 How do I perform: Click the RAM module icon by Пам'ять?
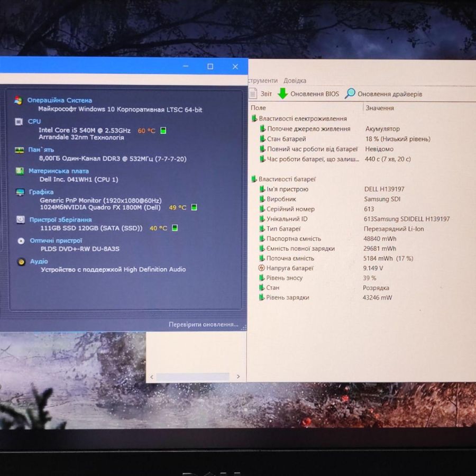point(20,150)
